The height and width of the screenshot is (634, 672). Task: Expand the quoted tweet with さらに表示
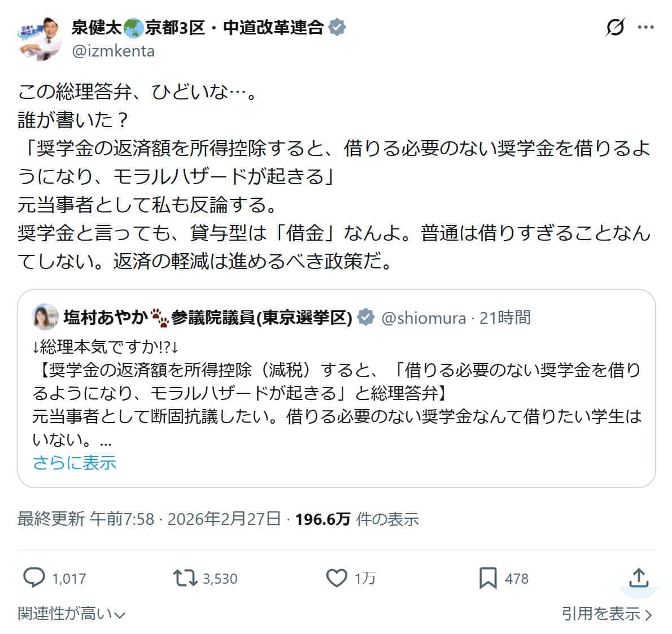click(x=74, y=462)
